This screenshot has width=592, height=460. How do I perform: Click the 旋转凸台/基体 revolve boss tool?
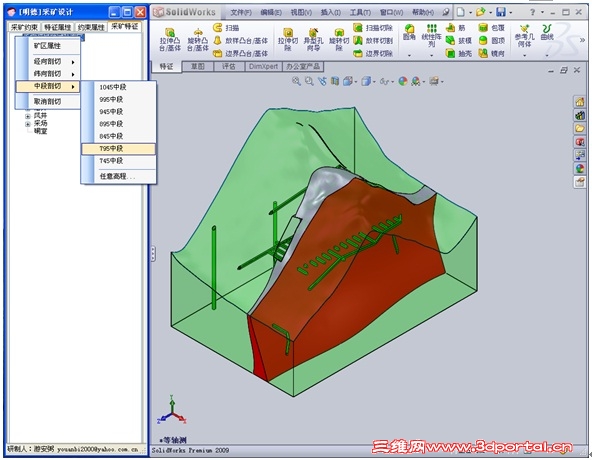click(x=198, y=40)
